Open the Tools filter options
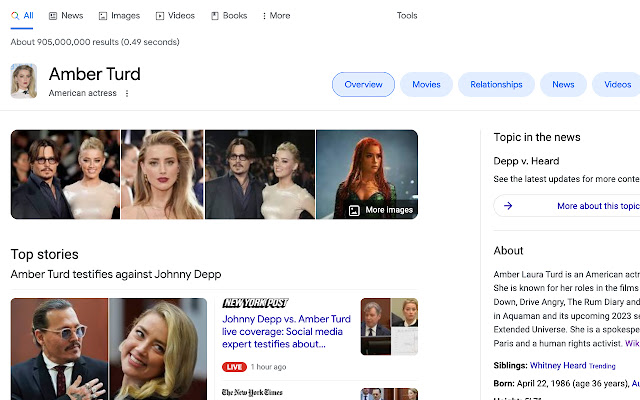 (x=407, y=16)
